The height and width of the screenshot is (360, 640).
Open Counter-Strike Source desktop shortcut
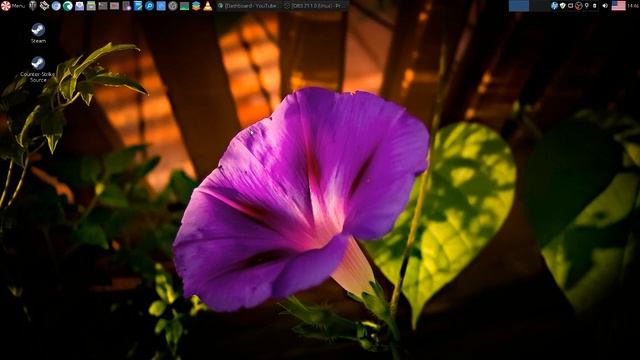point(38,69)
